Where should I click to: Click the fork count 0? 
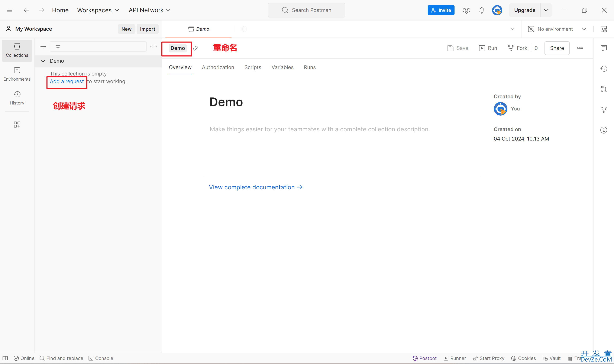point(536,48)
